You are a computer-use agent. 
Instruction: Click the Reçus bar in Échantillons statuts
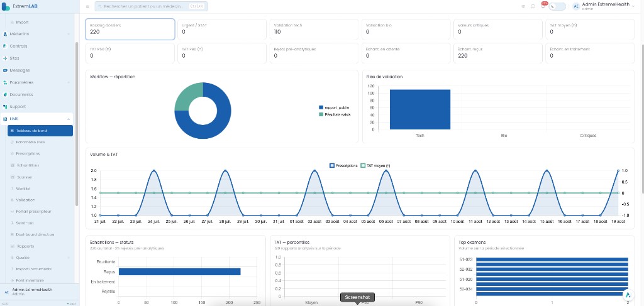[x=179, y=271]
